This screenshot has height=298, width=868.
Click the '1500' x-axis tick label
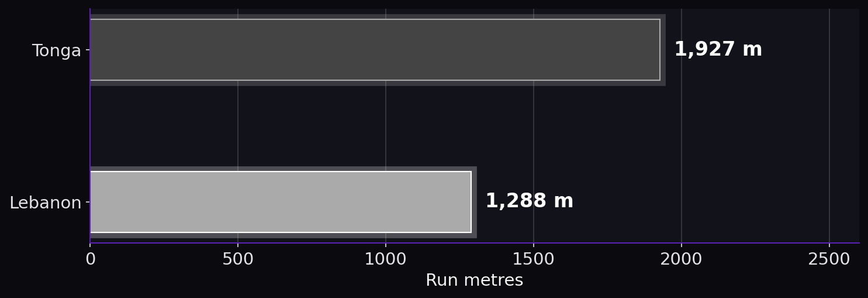pyautogui.click(x=534, y=259)
